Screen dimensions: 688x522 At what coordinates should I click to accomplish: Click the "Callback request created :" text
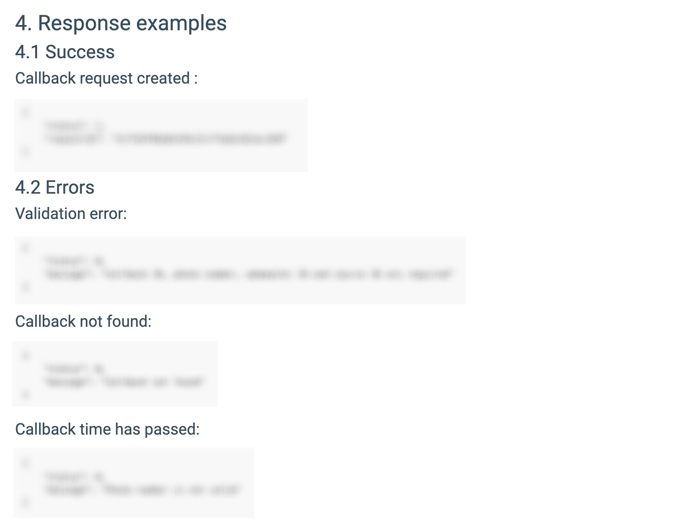[106, 78]
